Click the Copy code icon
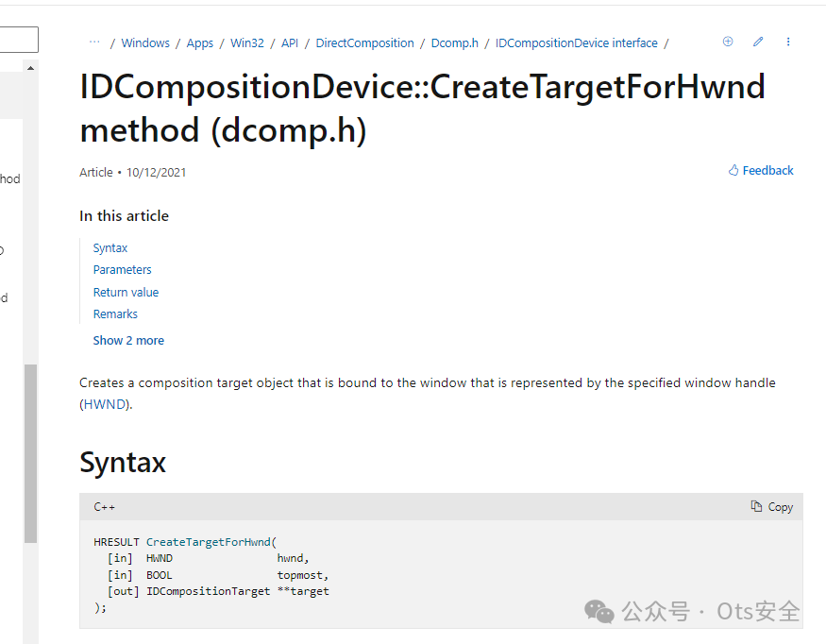This screenshot has height=644, width=826. (x=756, y=506)
